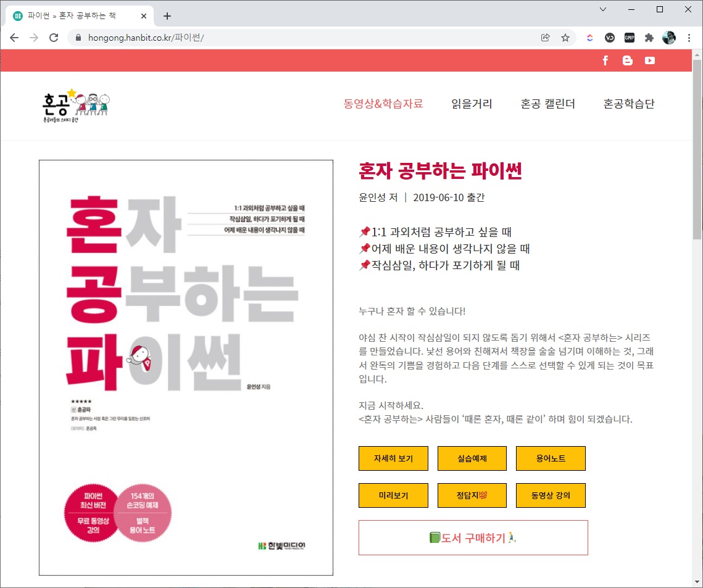
Task: Open the Chrome profile avatar
Action: pyautogui.click(x=669, y=38)
